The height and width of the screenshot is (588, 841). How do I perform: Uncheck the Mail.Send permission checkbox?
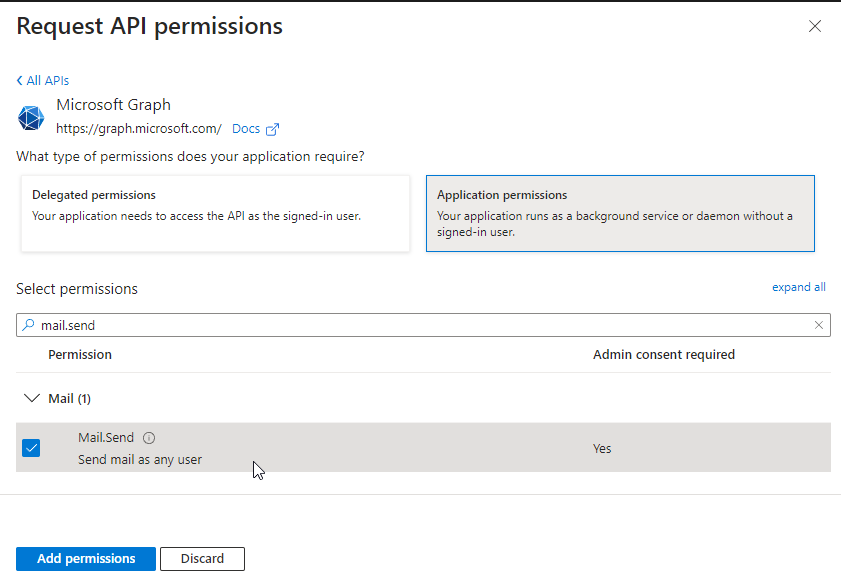[31, 448]
